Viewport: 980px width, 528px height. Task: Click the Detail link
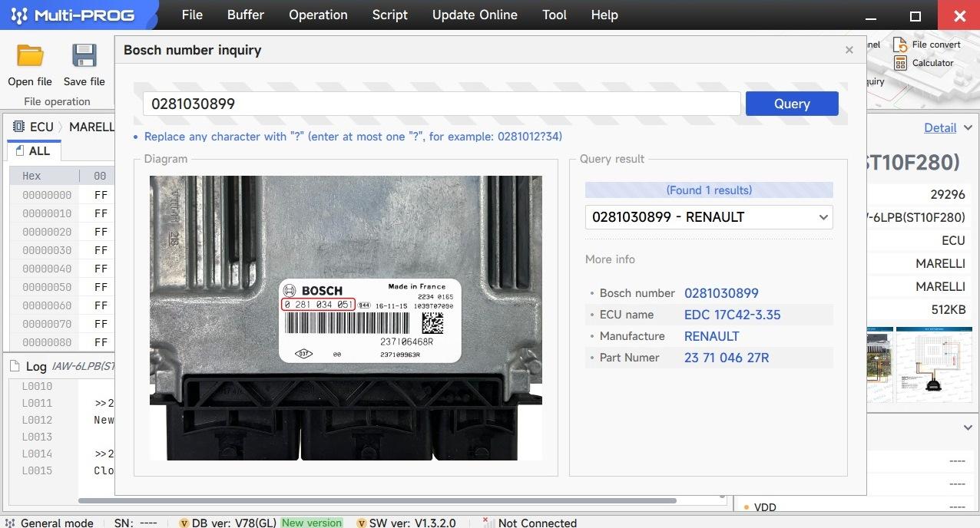[939, 128]
